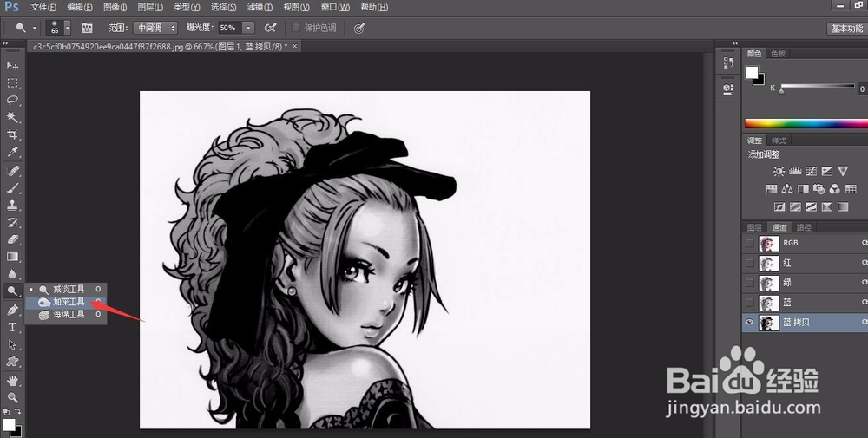
Task: Add a Black & White adjustment
Action: [803, 189]
